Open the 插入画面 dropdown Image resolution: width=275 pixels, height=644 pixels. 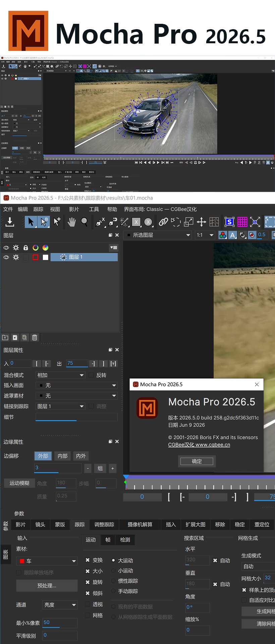click(x=76, y=386)
